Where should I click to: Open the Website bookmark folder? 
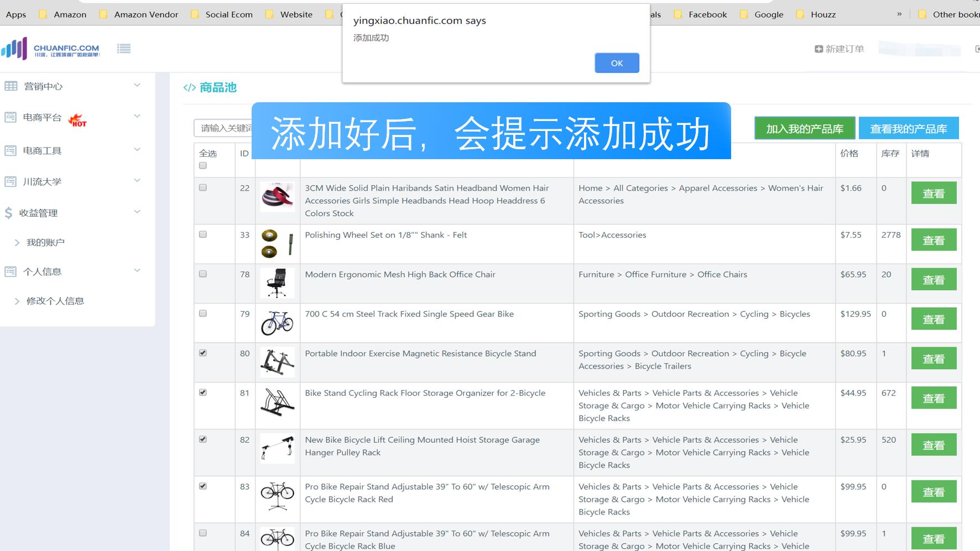tap(289, 14)
